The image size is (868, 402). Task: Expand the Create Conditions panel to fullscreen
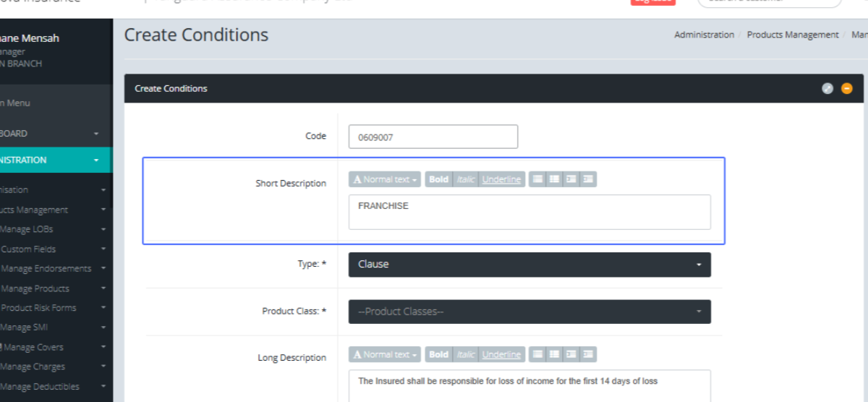point(827,88)
